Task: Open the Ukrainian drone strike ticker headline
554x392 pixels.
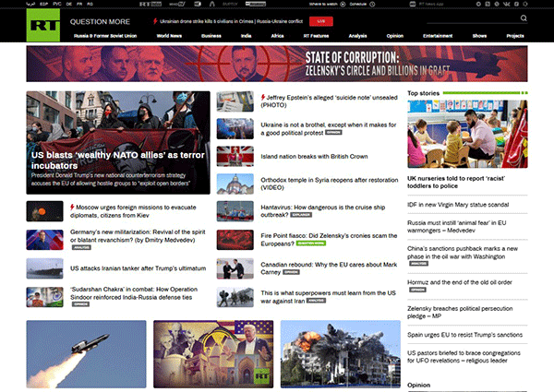Action: pos(231,21)
